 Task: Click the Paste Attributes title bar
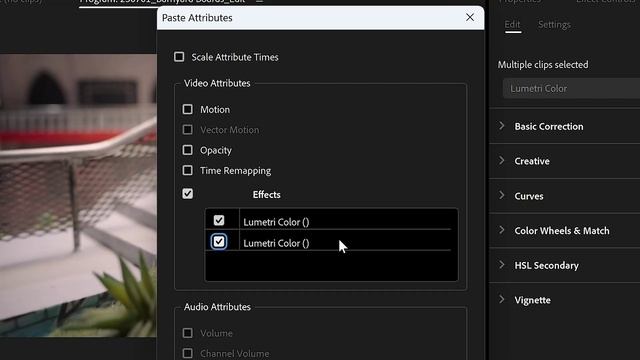click(x=320, y=18)
